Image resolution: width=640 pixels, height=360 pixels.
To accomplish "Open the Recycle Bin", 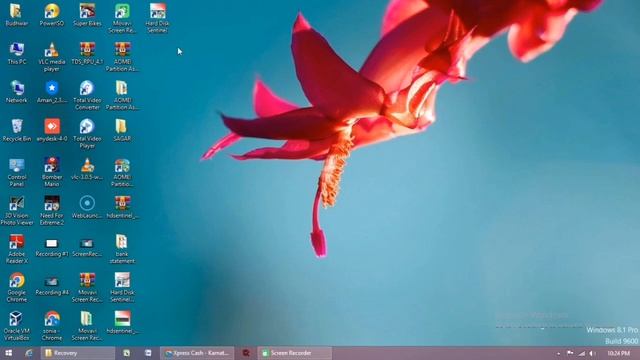I will click(x=16, y=130).
